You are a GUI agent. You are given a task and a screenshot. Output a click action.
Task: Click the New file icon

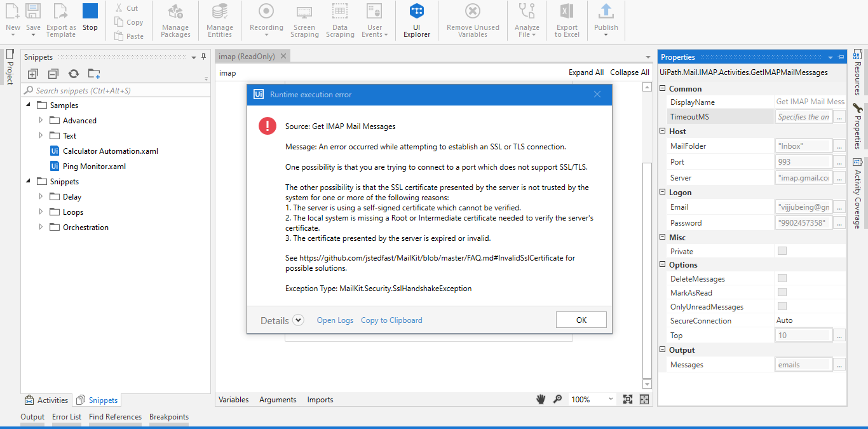pos(13,11)
